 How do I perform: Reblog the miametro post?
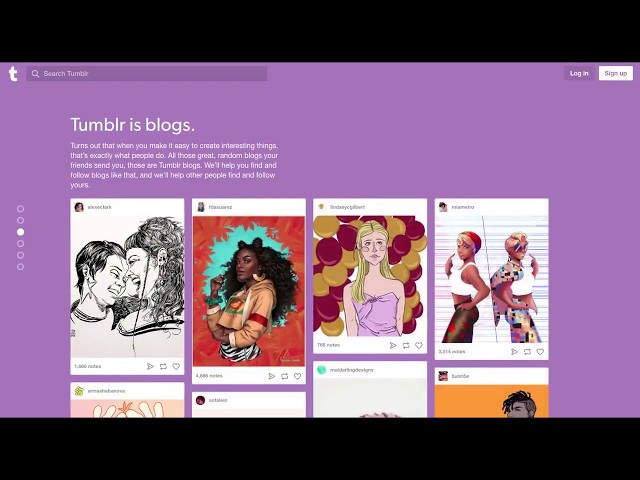click(527, 352)
